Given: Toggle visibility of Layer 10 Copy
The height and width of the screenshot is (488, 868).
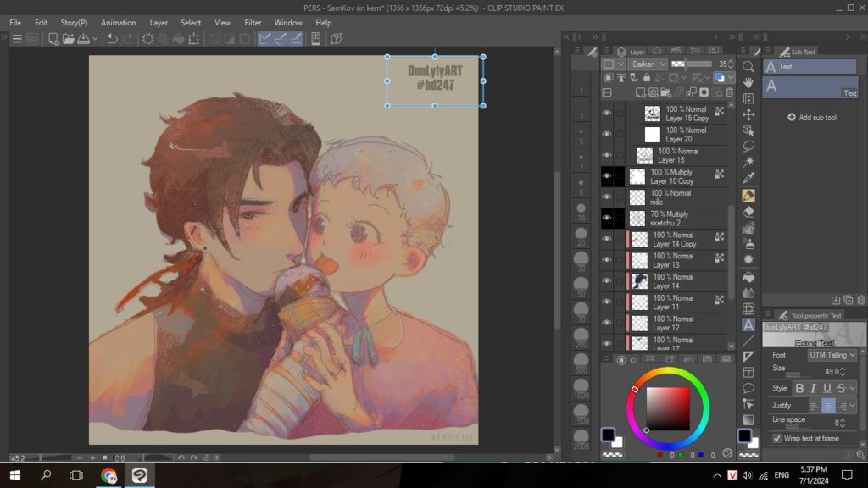Looking at the screenshot, I should point(607,176).
